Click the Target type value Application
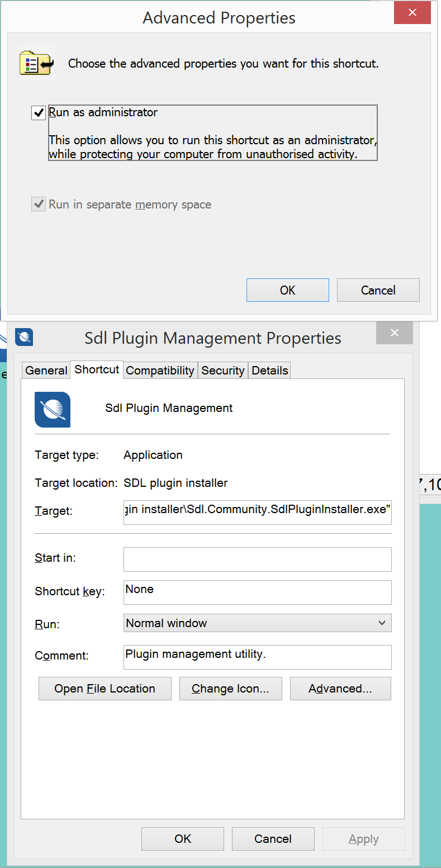Viewport: 441px width, 868px height. tap(153, 455)
